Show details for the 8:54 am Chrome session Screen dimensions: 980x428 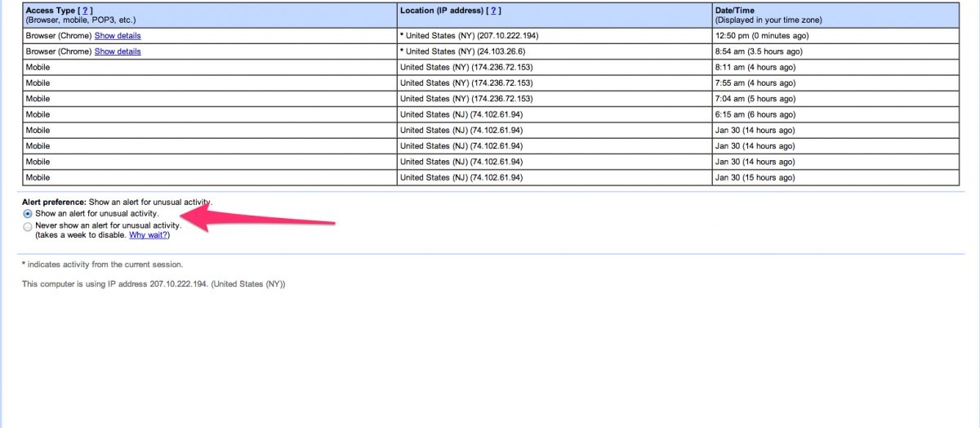click(118, 51)
